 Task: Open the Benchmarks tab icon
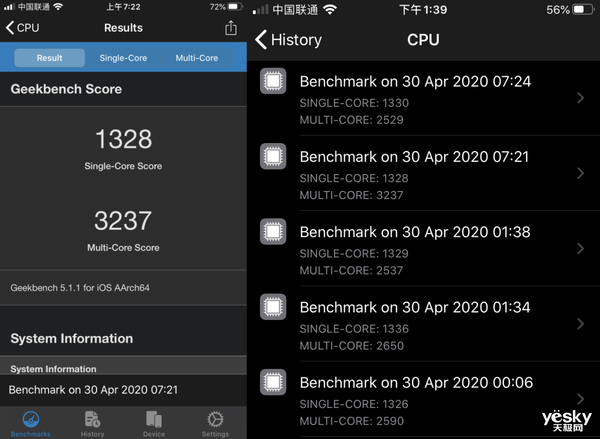pyautogui.click(x=30, y=421)
